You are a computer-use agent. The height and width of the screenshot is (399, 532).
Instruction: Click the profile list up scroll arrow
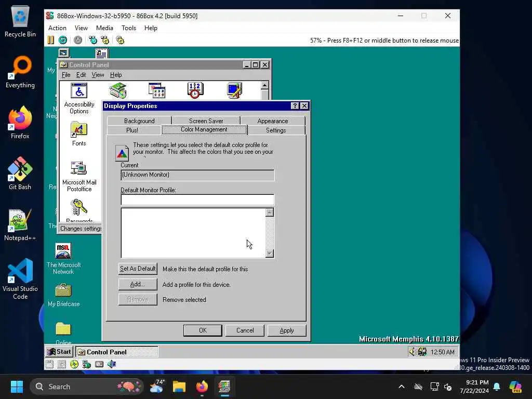tap(270, 212)
